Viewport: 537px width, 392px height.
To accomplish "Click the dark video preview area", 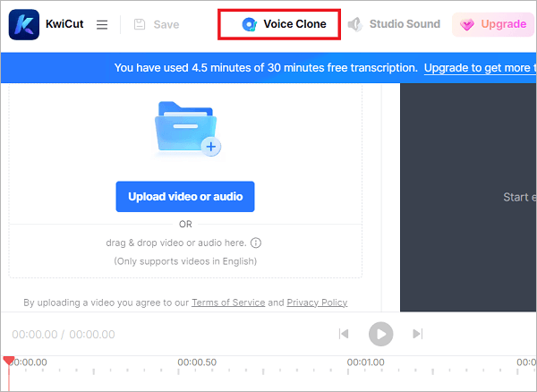I will [x=468, y=197].
